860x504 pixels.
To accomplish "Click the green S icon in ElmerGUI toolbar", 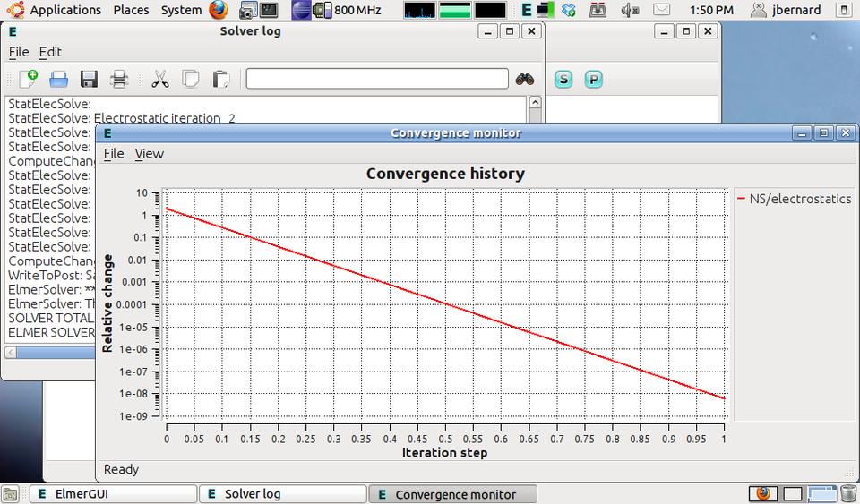I will tap(563, 79).
